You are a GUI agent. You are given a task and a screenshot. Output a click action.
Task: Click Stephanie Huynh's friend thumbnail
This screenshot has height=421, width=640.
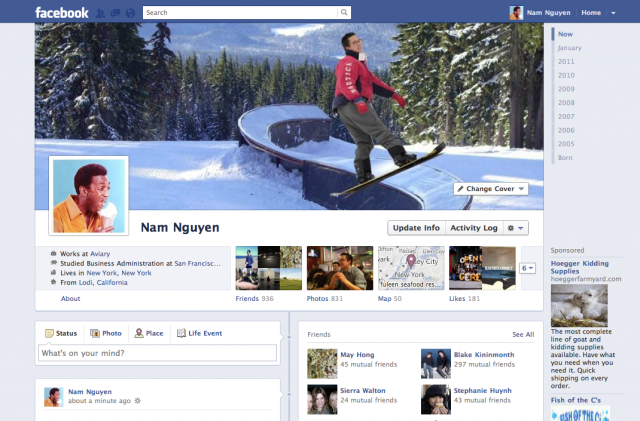(x=436, y=399)
